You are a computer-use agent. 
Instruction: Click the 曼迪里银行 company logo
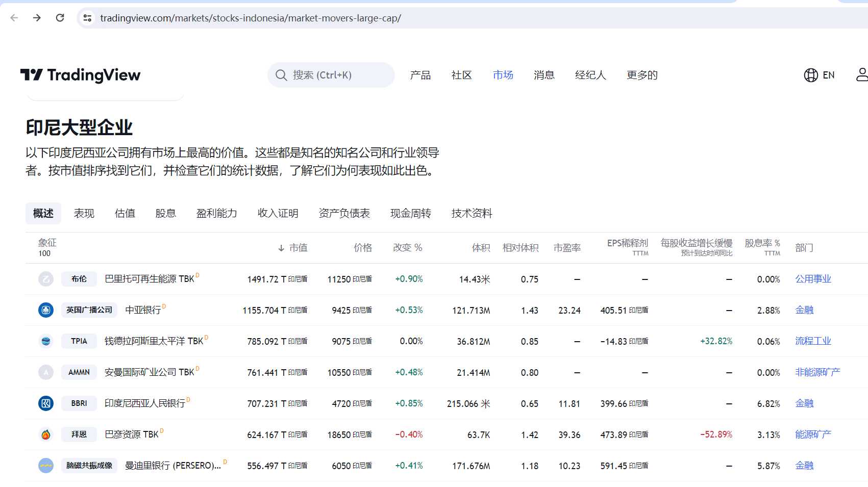click(46, 466)
